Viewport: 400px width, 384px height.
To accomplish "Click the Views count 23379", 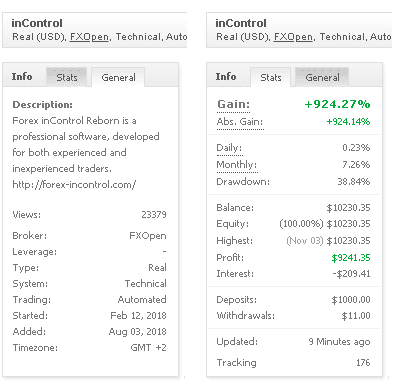I will [154, 215].
